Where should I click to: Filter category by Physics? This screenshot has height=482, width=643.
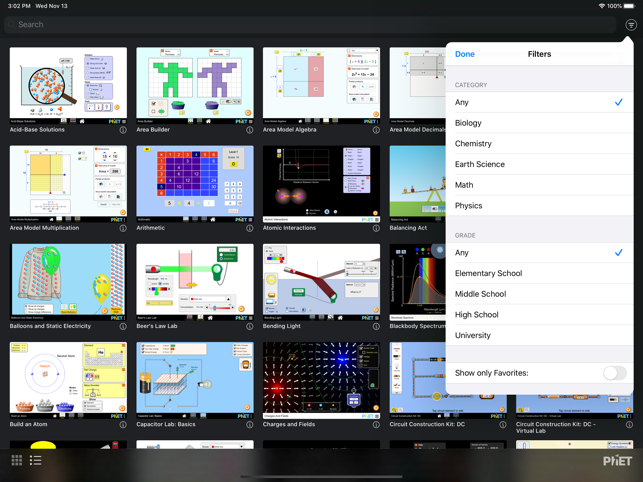coord(539,206)
